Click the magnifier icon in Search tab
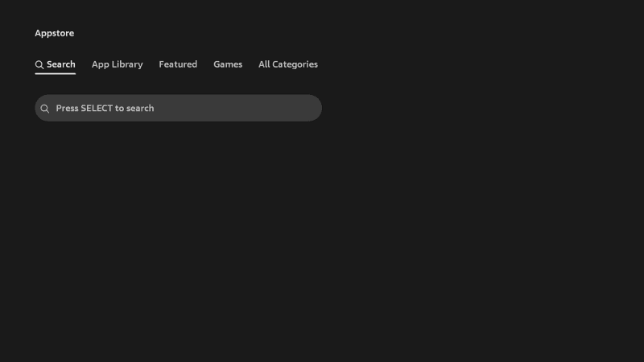Image resolution: width=644 pixels, height=362 pixels. point(39,65)
